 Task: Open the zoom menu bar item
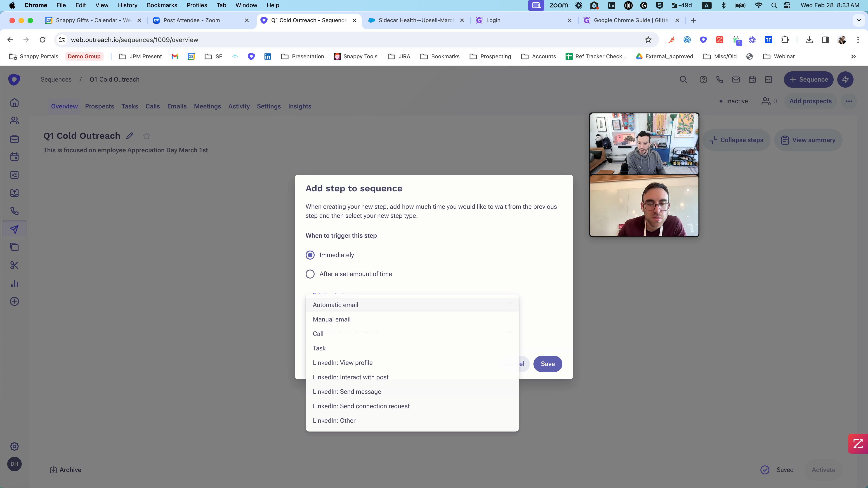pyautogui.click(x=558, y=5)
